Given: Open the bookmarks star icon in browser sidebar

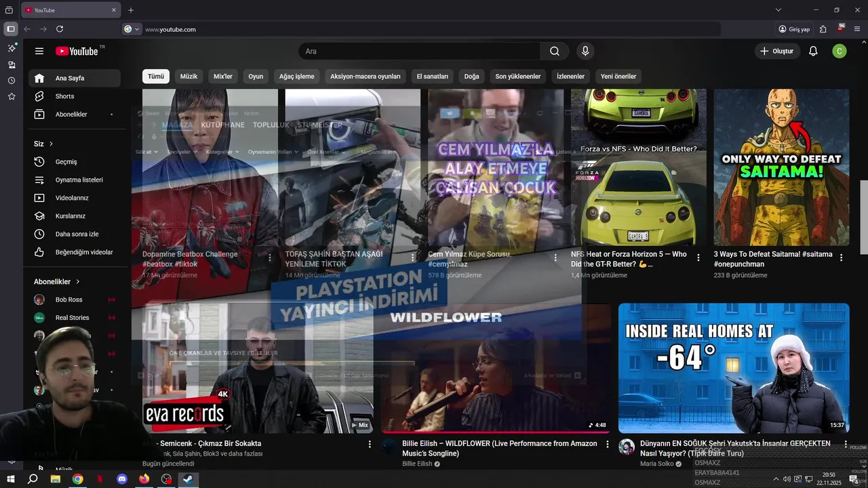Looking at the screenshot, I should 12,97.
